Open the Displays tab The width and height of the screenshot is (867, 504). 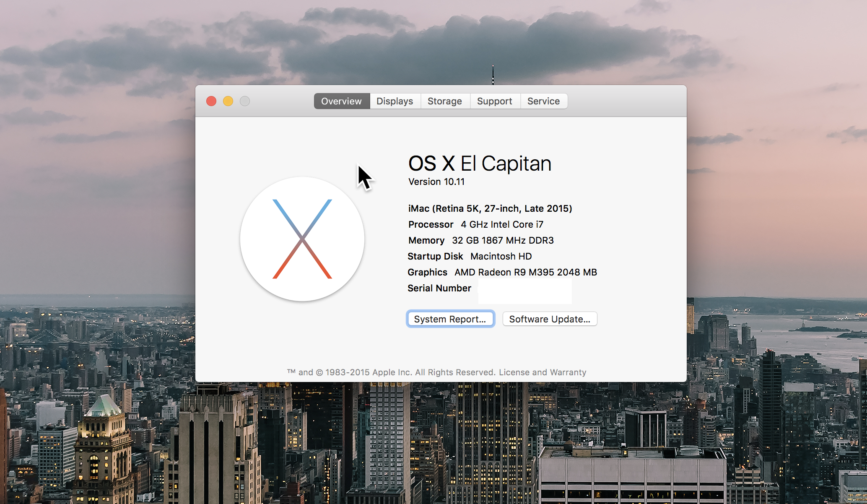[x=395, y=101]
